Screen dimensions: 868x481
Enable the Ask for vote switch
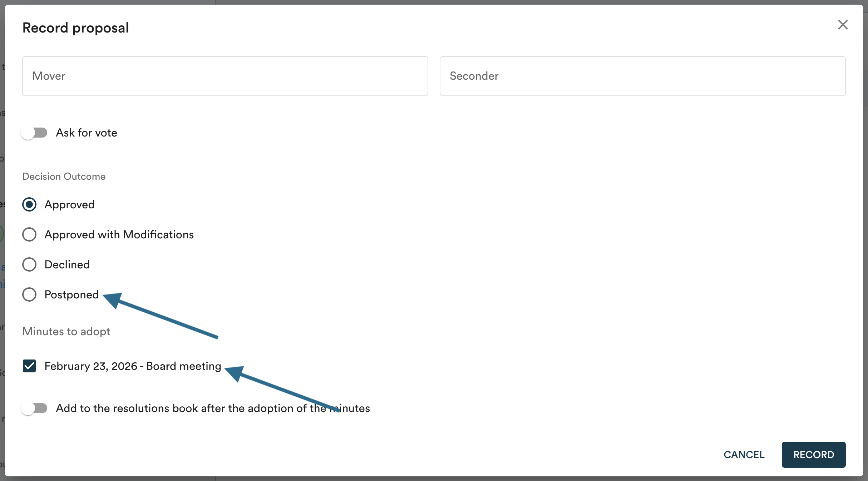pos(34,133)
